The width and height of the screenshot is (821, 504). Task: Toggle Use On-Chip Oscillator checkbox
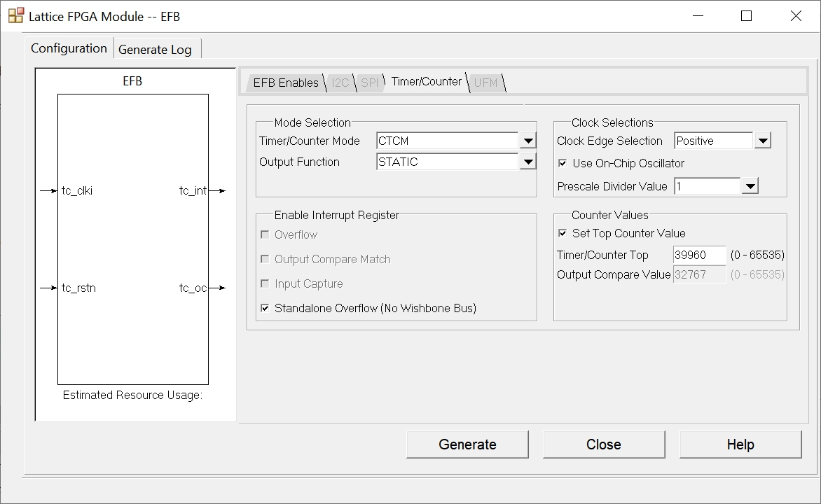coord(563,163)
